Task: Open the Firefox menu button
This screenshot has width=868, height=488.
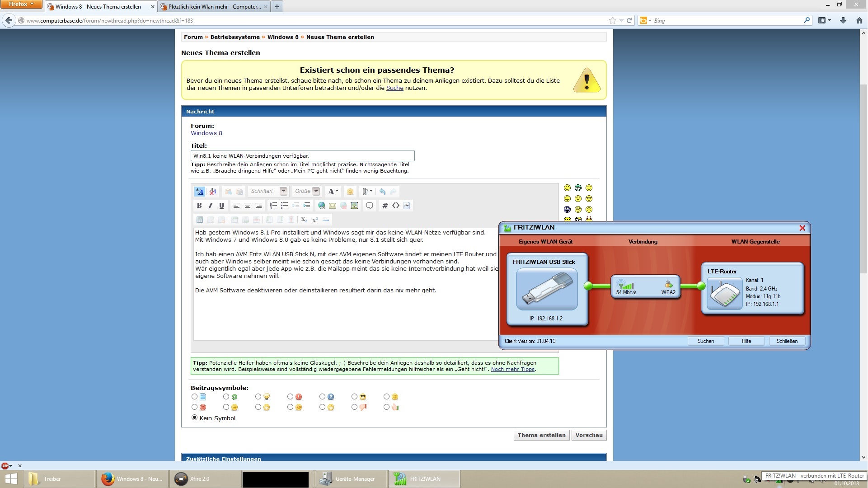Action: pyautogui.click(x=21, y=4)
